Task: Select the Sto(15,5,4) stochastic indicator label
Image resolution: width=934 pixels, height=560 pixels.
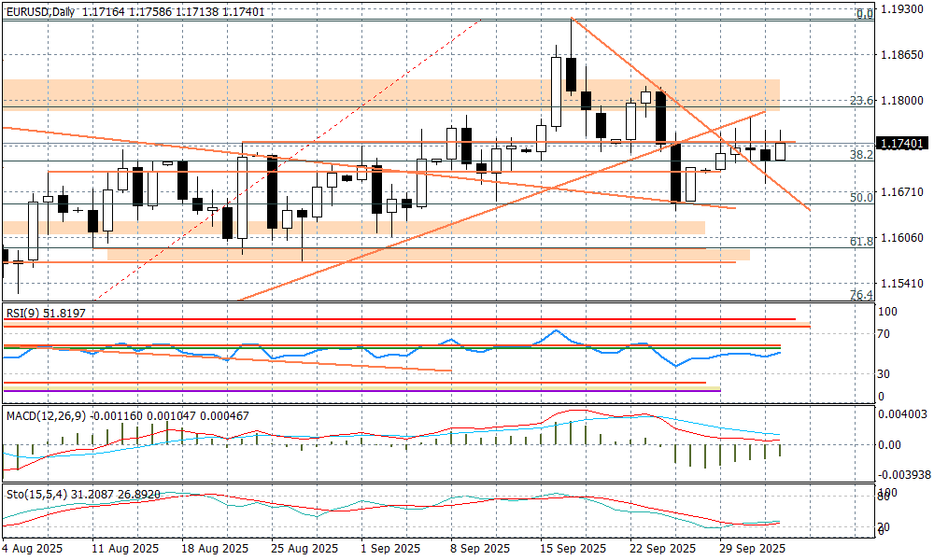Action: click(x=39, y=493)
